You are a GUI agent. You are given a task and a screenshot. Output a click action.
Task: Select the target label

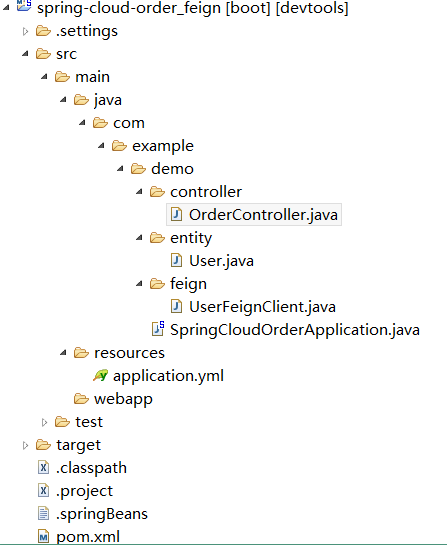click(x=79, y=446)
